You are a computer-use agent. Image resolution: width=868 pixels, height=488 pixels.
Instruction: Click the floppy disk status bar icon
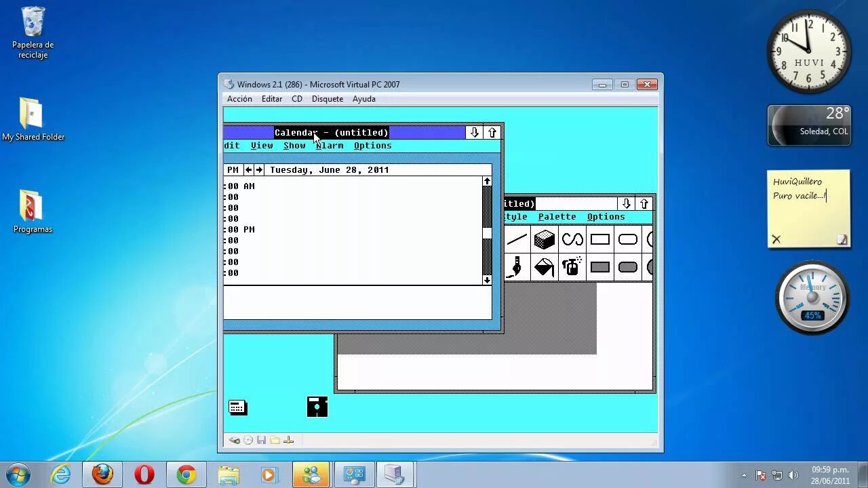[261, 441]
